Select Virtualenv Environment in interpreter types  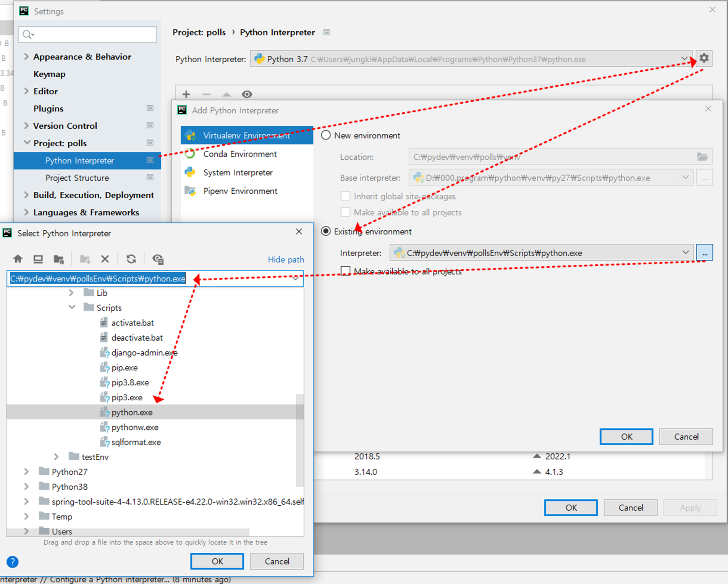pyautogui.click(x=247, y=135)
